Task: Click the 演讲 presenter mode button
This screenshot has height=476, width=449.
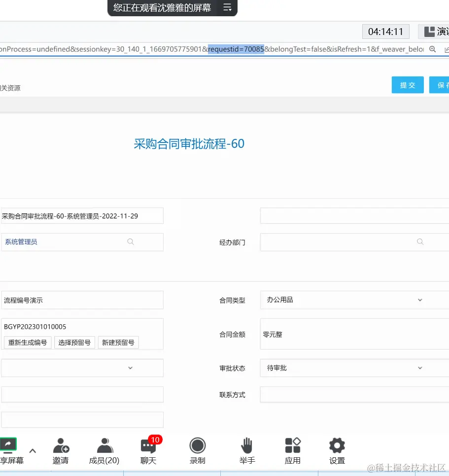Action: coord(434,32)
